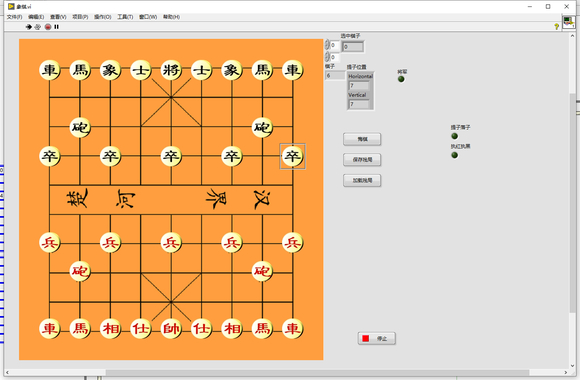
Task: Open the 编辑(E) menu
Action: [x=36, y=17]
